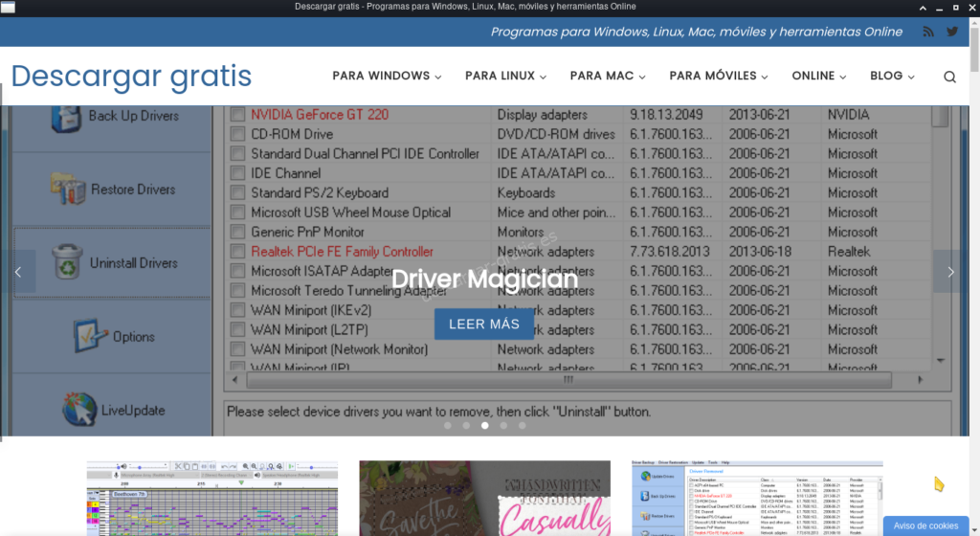
Task: Check the Microsoft USB Wheel Mouse checkbox
Action: [x=237, y=212]
